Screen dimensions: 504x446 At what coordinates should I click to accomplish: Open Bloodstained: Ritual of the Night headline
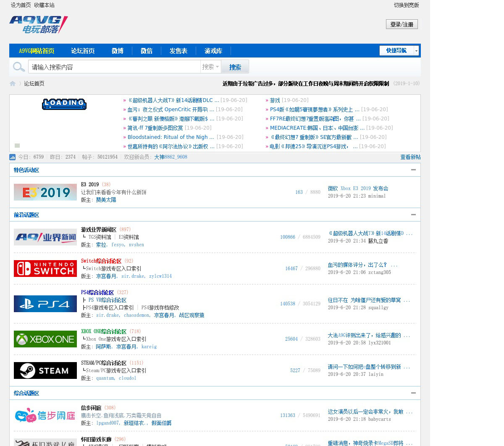coord(171,137)
